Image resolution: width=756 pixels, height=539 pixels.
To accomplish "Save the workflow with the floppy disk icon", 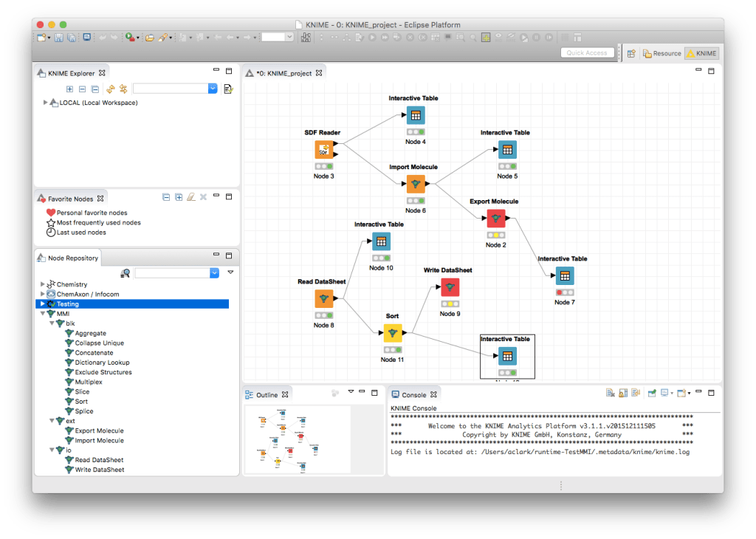I will coord(59,38).
